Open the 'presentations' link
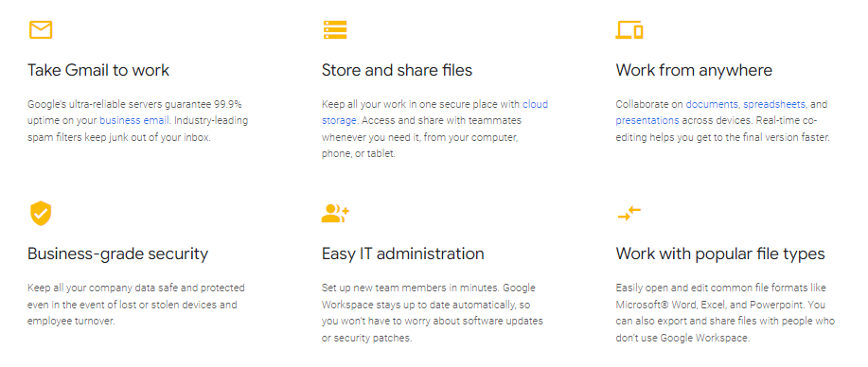 click(647, 121)
